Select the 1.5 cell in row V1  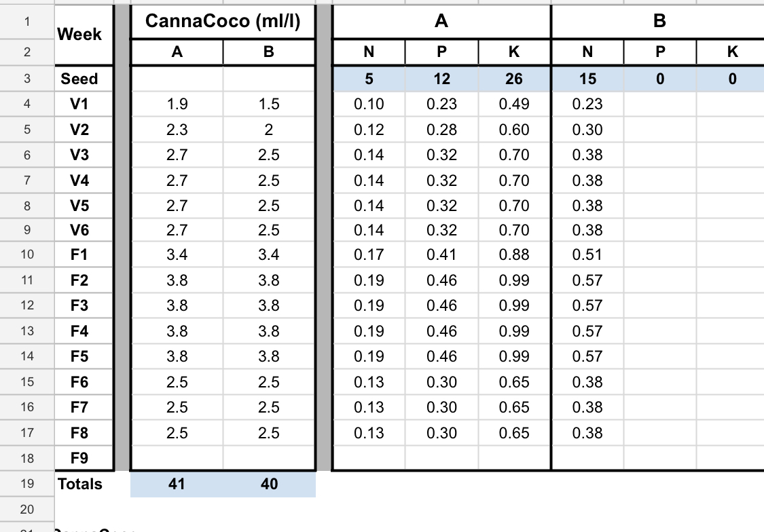tap(269, 104)
